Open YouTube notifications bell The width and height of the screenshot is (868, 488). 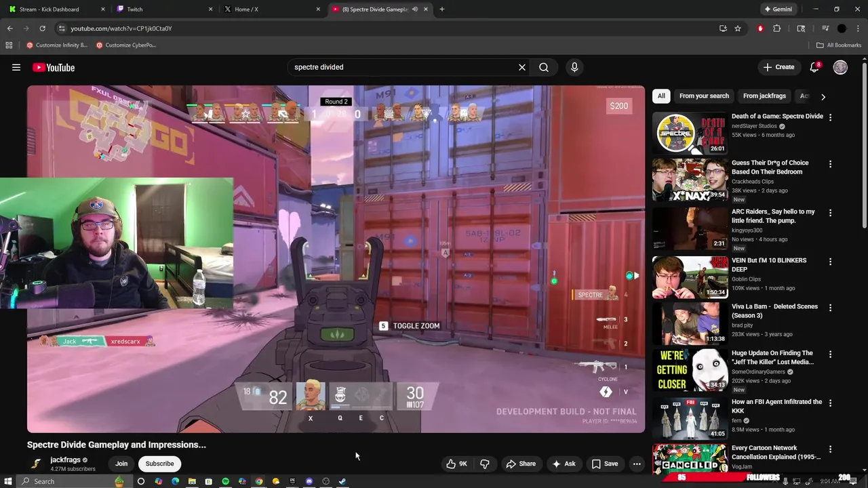[814, 67]
